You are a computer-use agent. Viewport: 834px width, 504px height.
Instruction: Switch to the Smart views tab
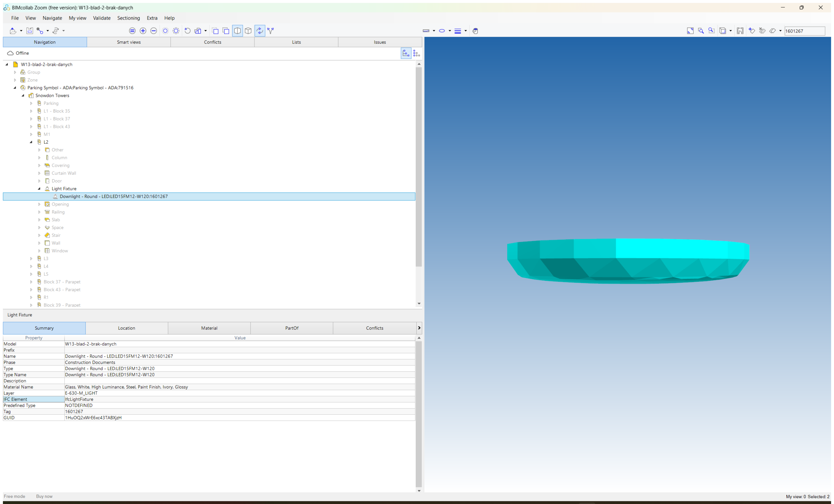pos(129,42)
